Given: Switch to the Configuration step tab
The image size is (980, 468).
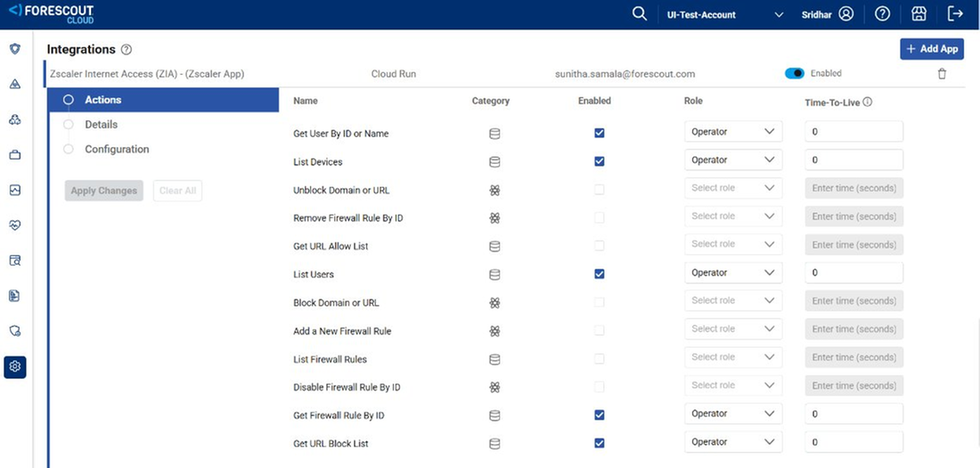Looking at the screenshot, I should (117, 150).
